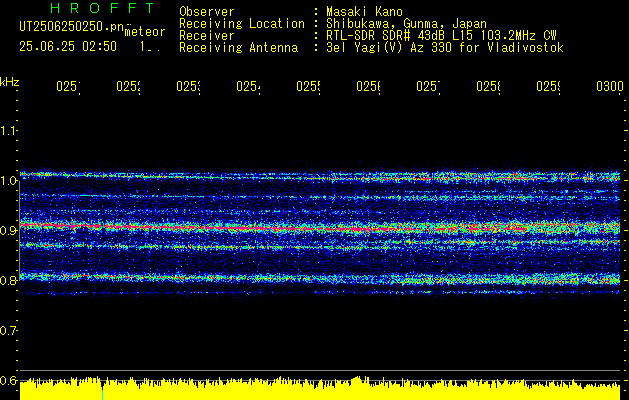629x400 pixels.
Task: Click the cyan dip marker in the yellow level graph
Action: click(x=102, y=394)
